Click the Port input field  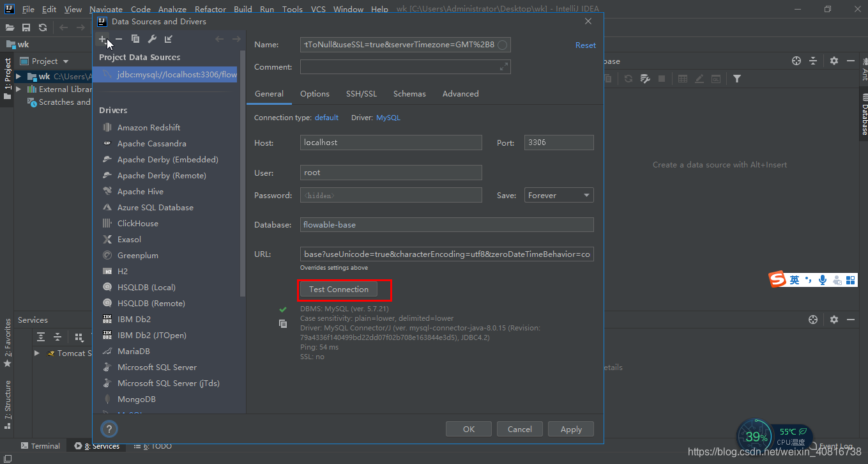pyautogui.click(x=559, y=143)
